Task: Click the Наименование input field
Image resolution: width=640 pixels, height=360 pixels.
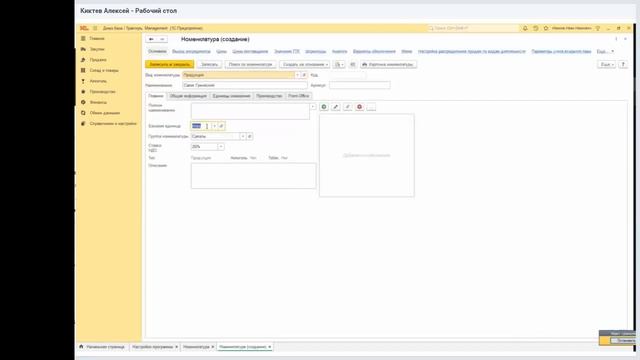Action: click(245, 85)
